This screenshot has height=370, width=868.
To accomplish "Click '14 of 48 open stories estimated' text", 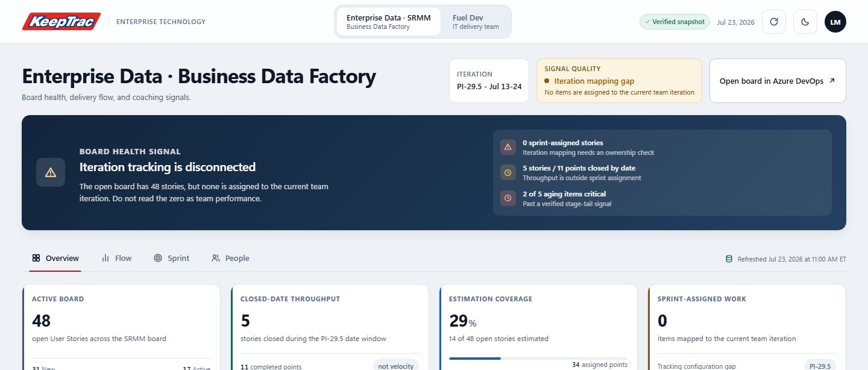I will [x=498, y=339].
